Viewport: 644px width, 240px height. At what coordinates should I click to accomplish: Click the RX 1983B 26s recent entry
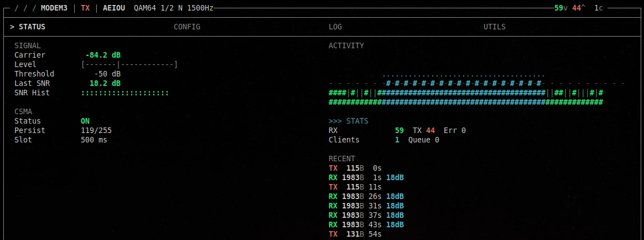click(x=366, y=196)
